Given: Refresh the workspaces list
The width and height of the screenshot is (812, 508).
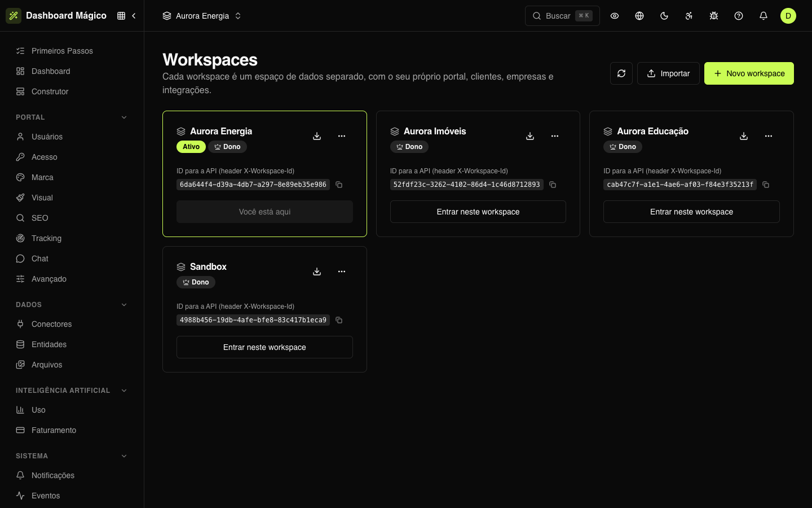Looking at the screenshot, I should [621, 73].
